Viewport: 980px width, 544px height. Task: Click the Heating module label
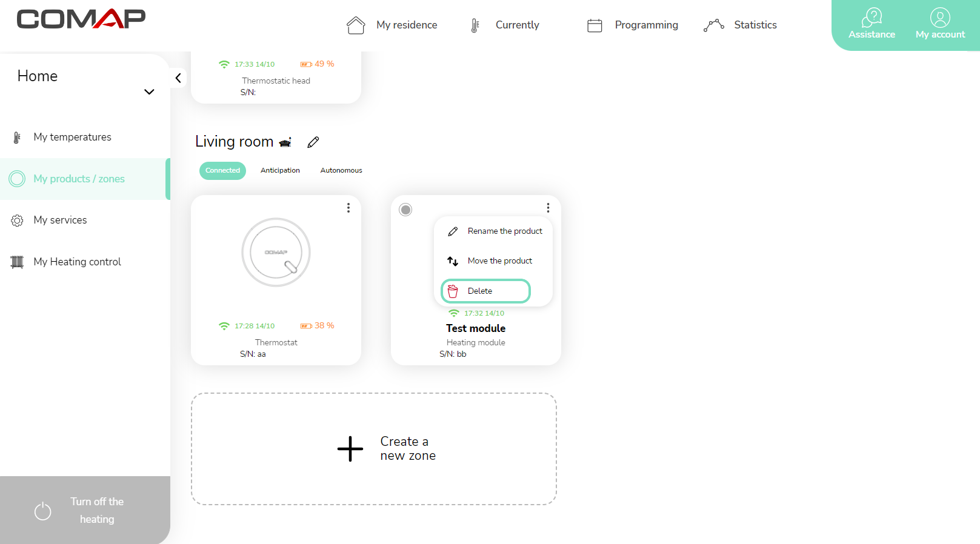476,343
